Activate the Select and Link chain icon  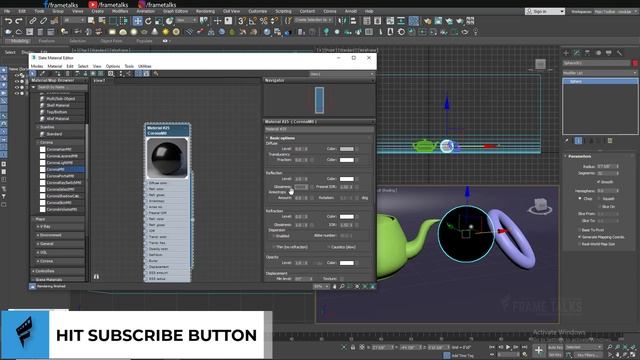pos(33,21)
